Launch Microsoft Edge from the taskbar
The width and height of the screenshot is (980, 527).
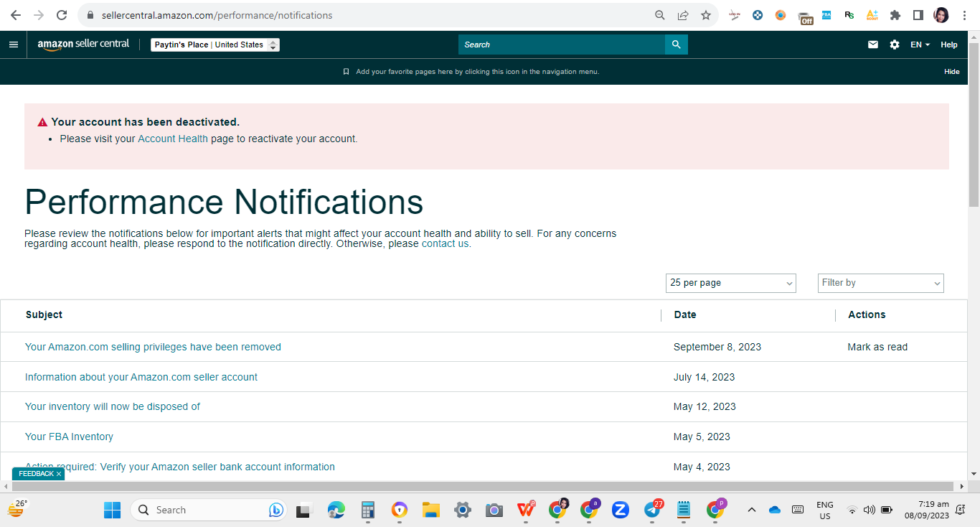point(336,510)
